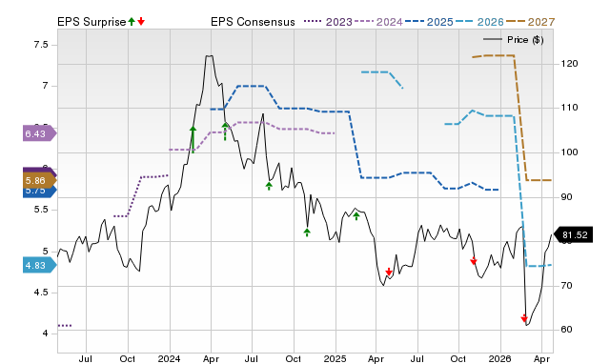Click the 2025 label on the time axis

click(335, 358)
